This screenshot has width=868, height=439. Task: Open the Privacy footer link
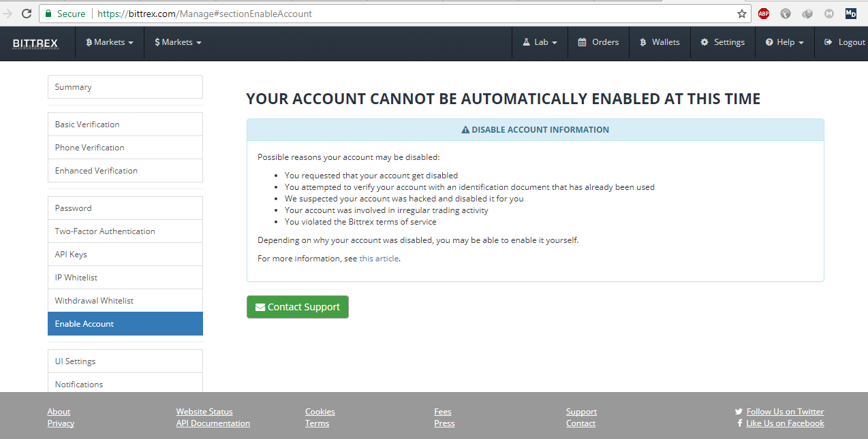pos(61,423)
